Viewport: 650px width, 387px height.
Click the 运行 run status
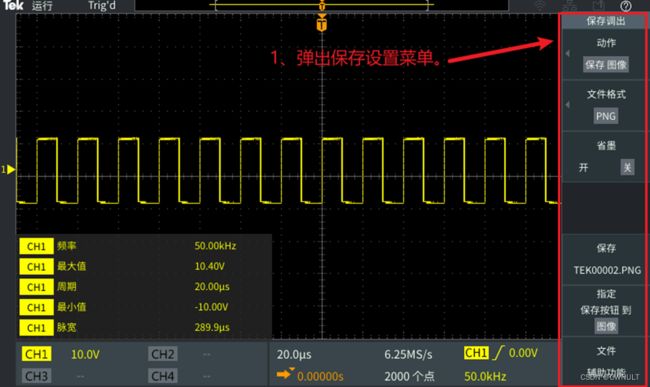pyautogui.click(x=42, y=6)
